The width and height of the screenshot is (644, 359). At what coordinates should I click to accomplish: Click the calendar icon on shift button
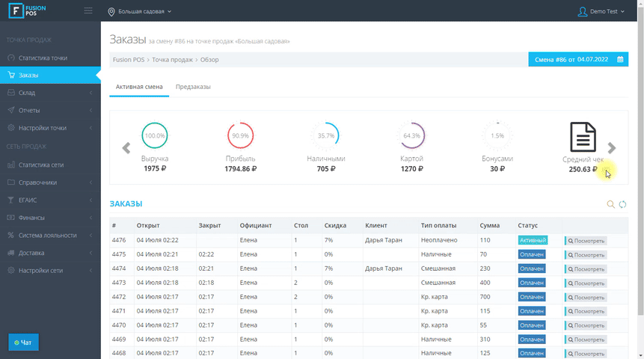[x=621, y=60]
